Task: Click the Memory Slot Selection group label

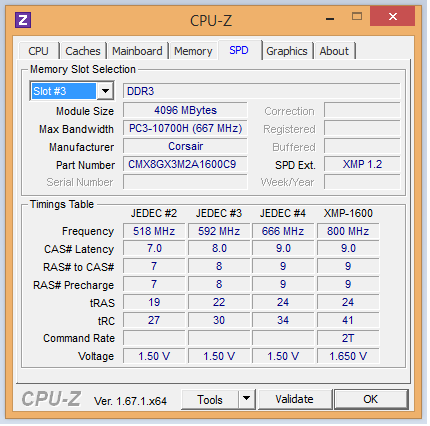Action: [x=83, y=69]
